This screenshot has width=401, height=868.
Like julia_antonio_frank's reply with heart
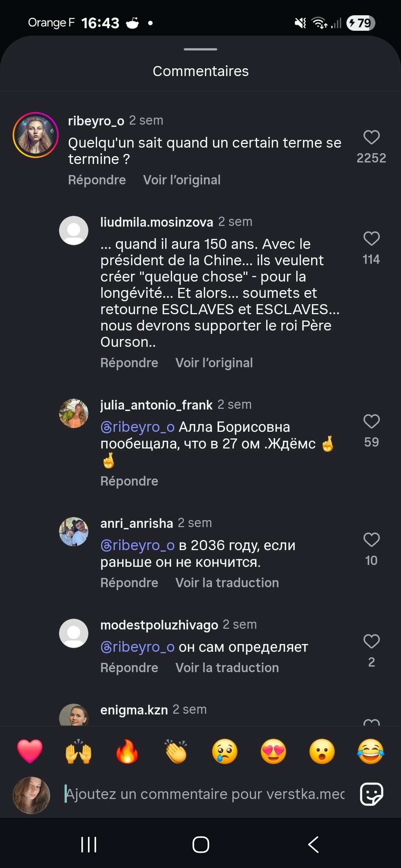pyautogui.click(x=371, y=421)
